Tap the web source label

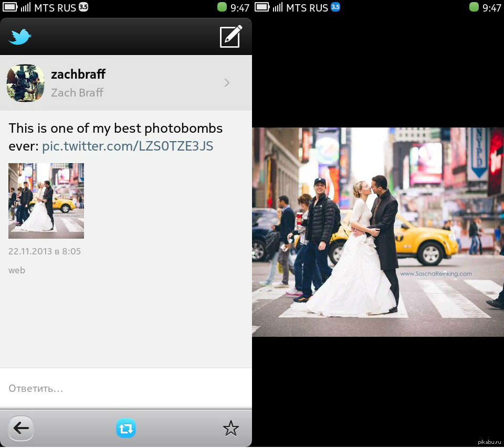coord(17,271)
